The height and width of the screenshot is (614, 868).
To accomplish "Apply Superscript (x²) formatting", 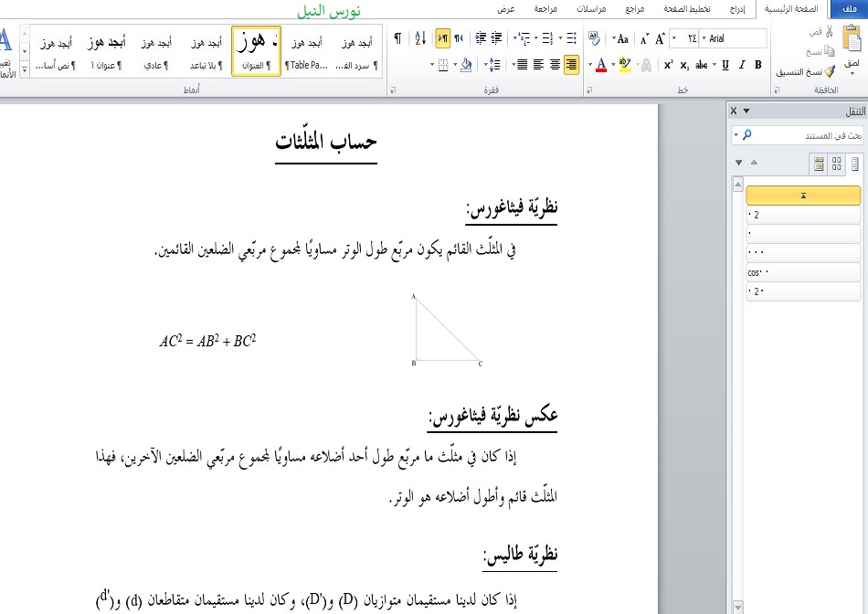I will pos(669,65).
